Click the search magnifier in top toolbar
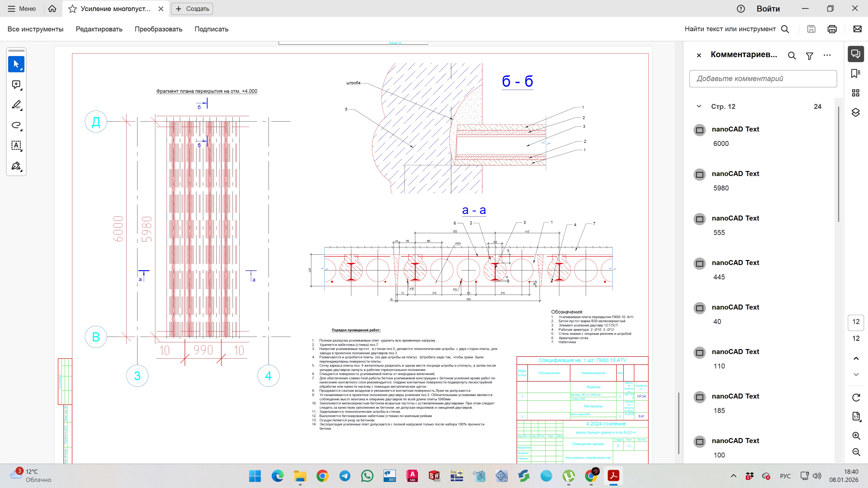 pos(785,29)
